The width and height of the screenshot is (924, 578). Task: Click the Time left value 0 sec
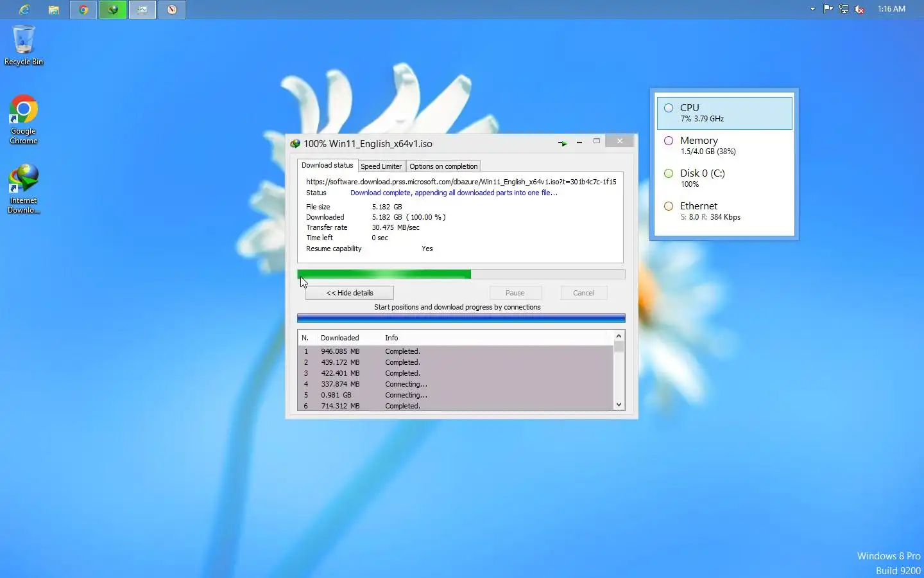380,238
